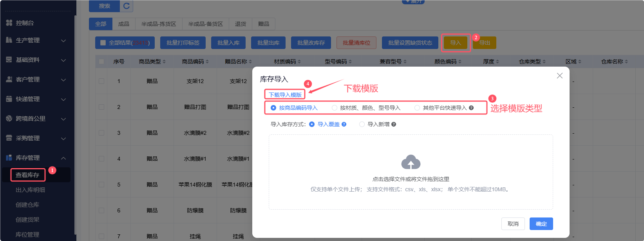Select the 按材质、颜色、型号导入 radio option
The height and width of the screenshot is (241, 644).
coord(335,108)
